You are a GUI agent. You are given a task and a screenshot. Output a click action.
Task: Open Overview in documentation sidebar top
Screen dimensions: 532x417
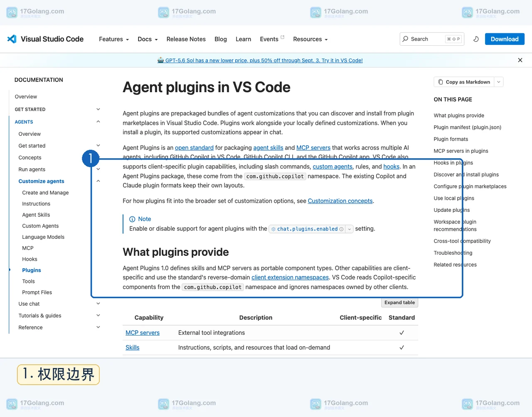pyautogui.click(x=26, y=97)
